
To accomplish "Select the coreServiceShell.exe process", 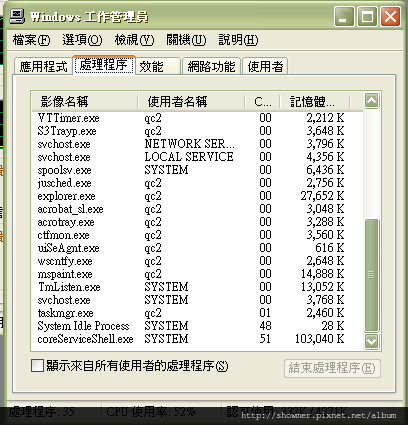I will point(197,339).
